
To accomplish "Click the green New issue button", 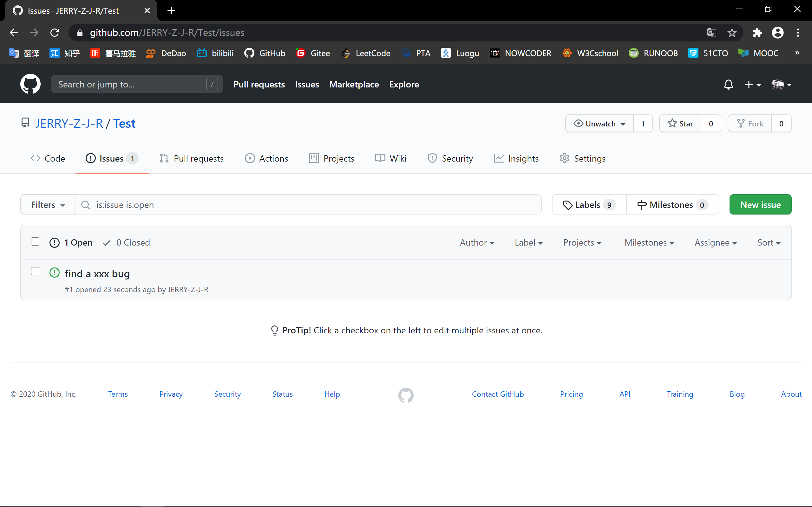I will (x=760, y=205).
